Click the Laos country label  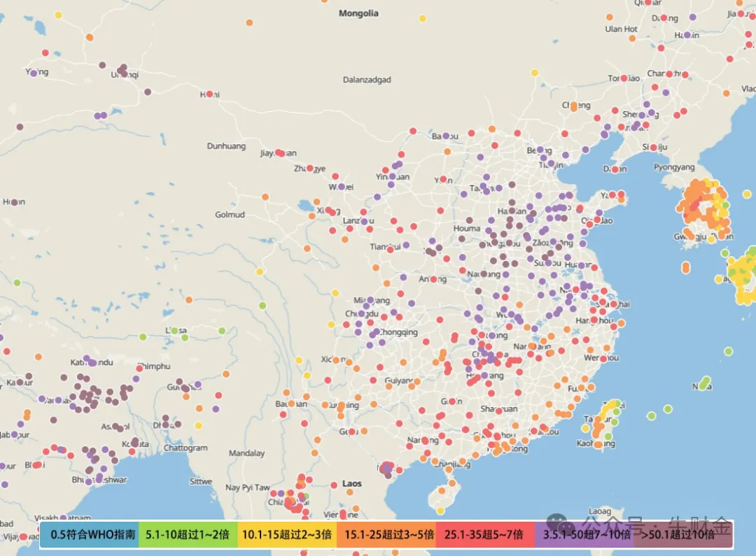(x=352, y=483)
